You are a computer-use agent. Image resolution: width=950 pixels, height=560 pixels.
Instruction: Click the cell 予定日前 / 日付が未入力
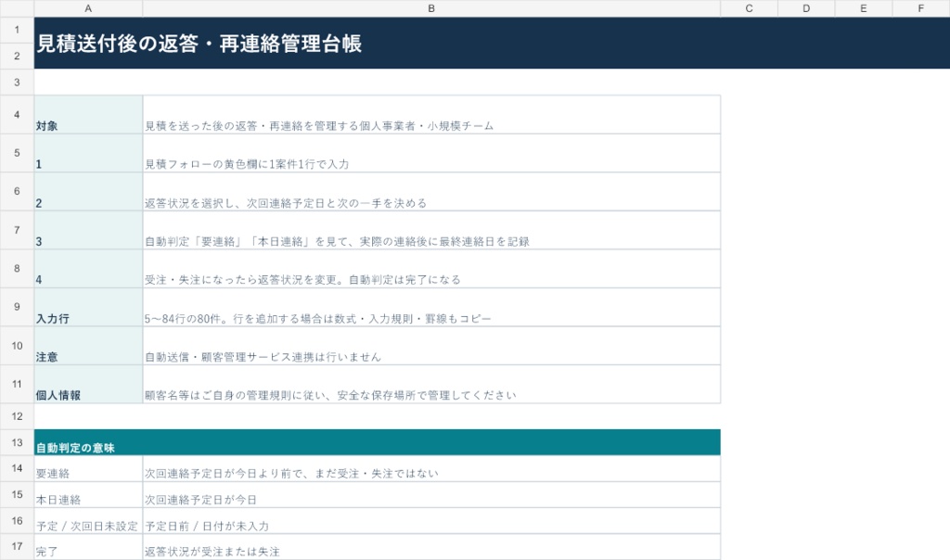[x=431, y=521]
